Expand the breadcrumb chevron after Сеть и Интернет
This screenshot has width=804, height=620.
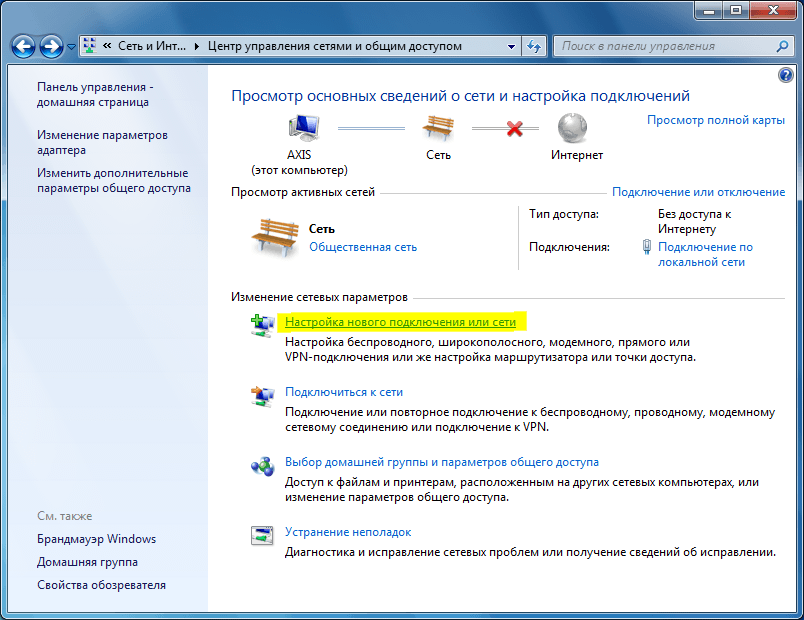click(x=197, y=46)
